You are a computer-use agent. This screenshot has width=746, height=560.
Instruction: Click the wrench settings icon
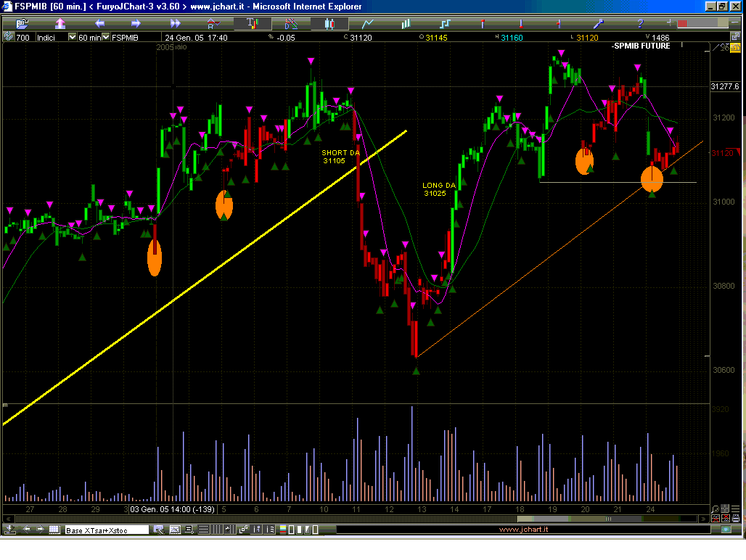click(x=599, y=23)
